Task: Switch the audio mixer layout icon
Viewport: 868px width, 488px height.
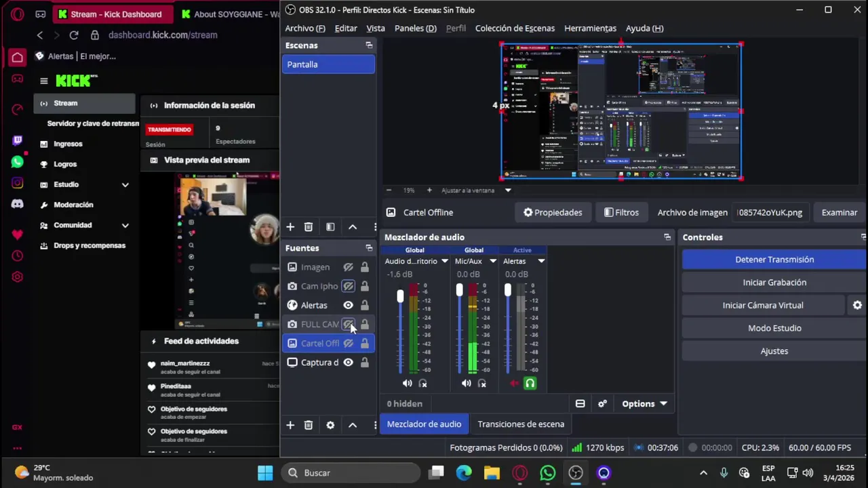Action: point(580,404)
